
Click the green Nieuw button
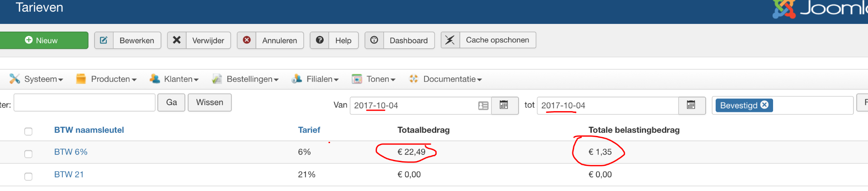[x=44, y=40]
